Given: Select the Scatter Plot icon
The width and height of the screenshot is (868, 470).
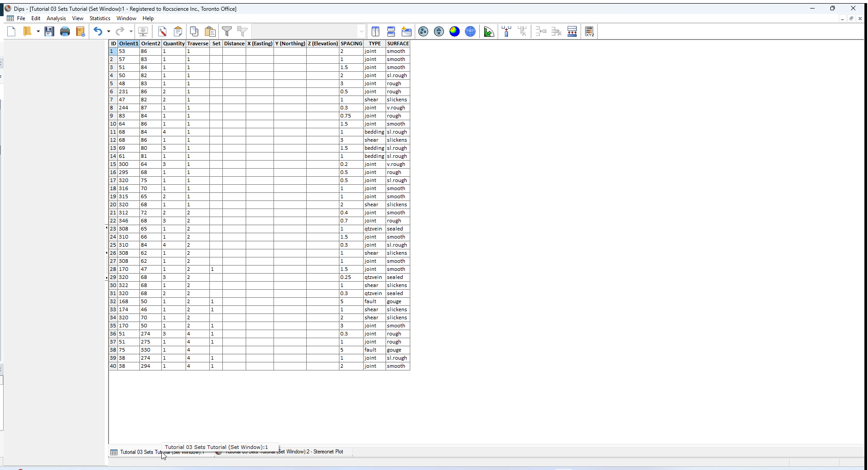Looking at the screenshot, I should [x=438, y=31].
